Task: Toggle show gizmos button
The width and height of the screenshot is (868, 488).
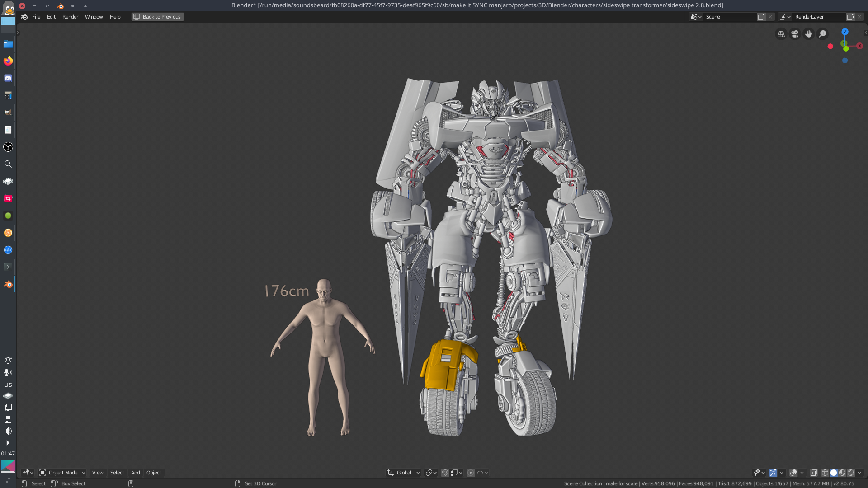Action: coord(773,473)
